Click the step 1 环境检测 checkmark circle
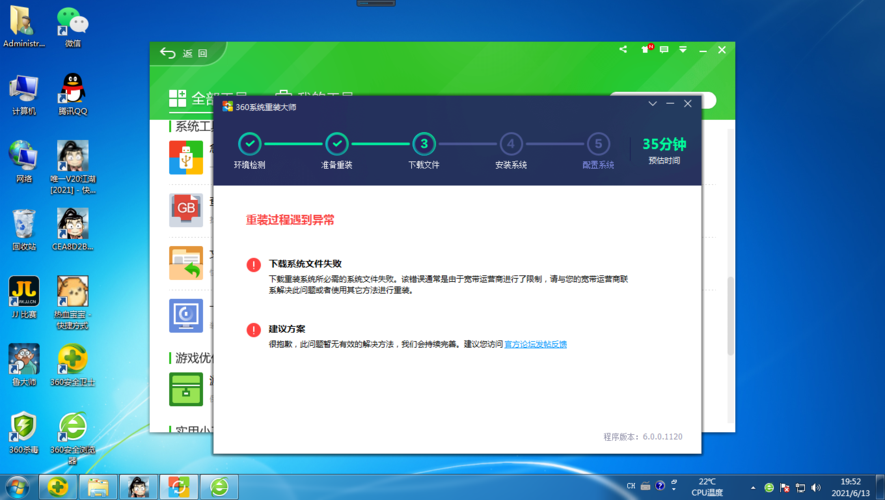This screenshot has width=885, height=500. pyautogui.click(x=249, y=144)
